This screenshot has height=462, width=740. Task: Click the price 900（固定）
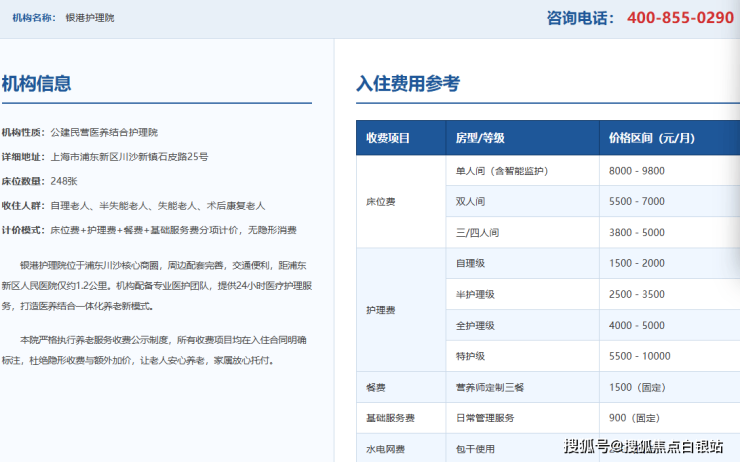pyautogui.click(x=634, y=418)
